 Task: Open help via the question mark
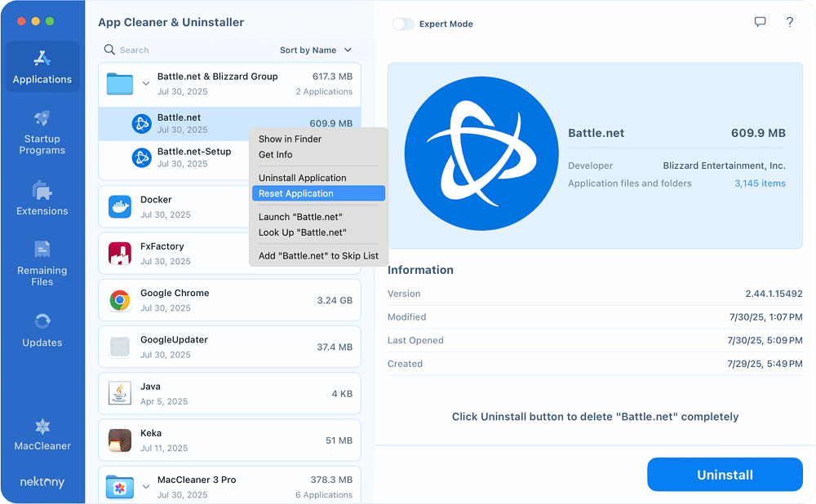(x=789, y=22)
